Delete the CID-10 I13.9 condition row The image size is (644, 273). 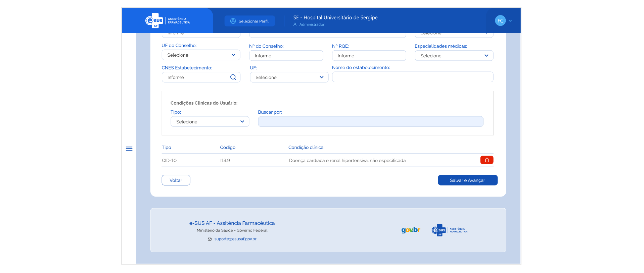tap(487, 160)
